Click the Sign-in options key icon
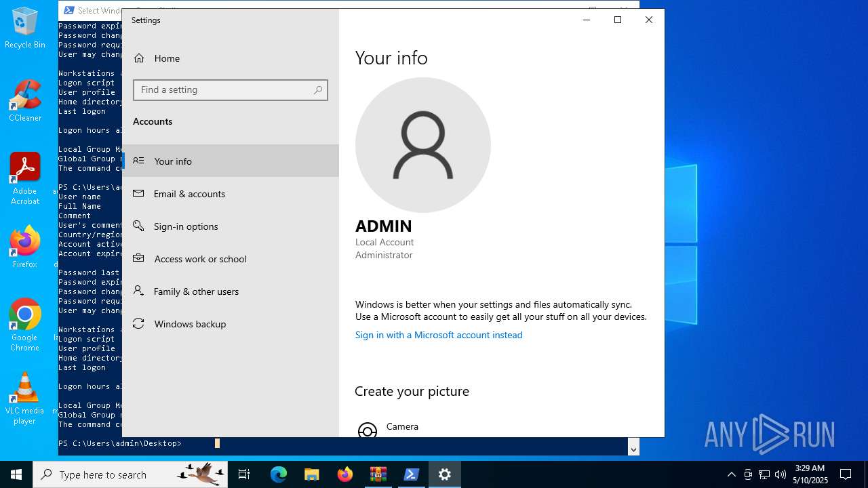Viewport: 868px width, 488px height. [x=138, y=226]
